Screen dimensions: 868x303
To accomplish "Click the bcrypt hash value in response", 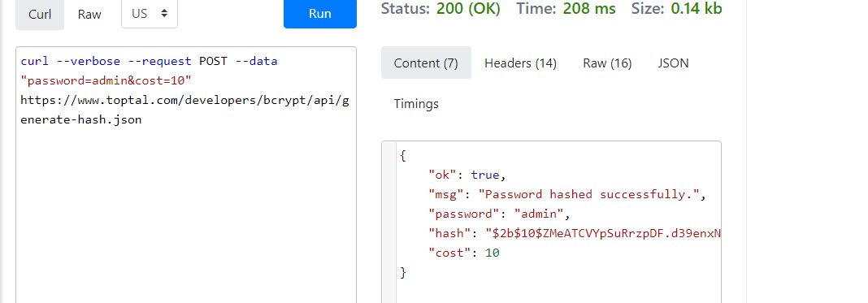I will click(603, 233).
